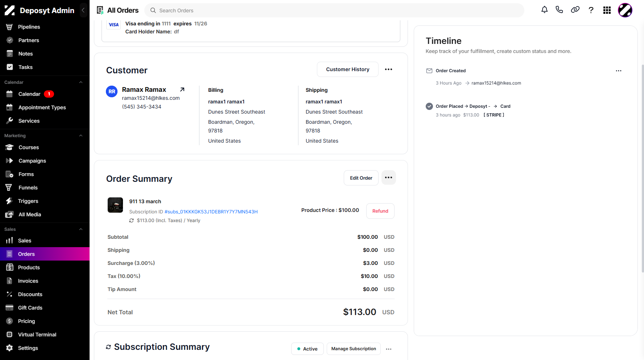Collapse the Marketing sidebar section
This screenshot has width=644, height=360.
point(81,136)
